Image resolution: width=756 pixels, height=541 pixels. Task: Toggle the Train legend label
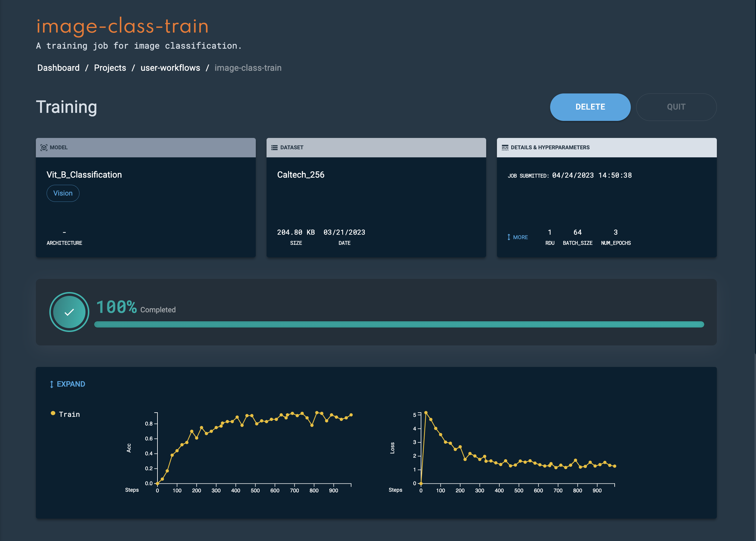coord(69,414)
